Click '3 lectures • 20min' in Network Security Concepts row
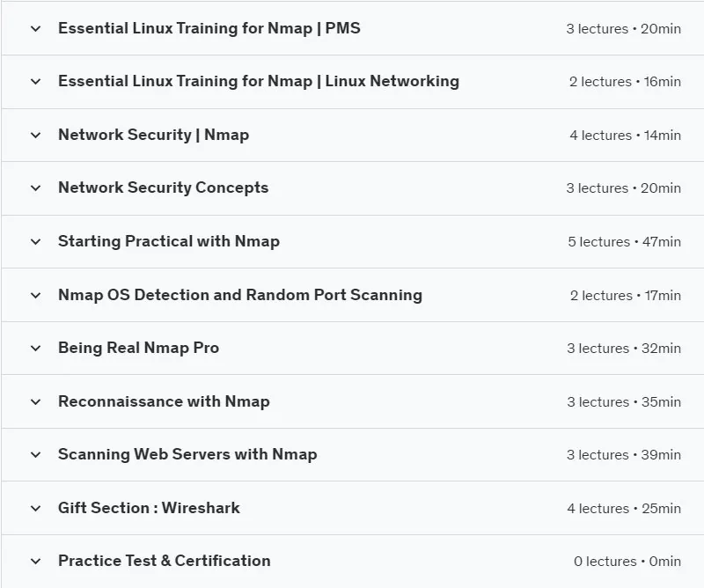Viewport: 704px width, 588px height. coord(624,188)
